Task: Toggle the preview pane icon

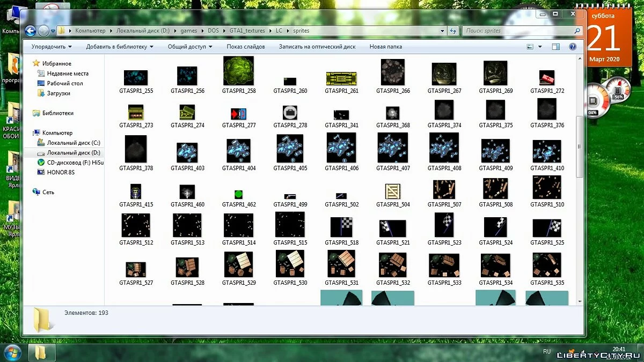Action: point(556,47)
